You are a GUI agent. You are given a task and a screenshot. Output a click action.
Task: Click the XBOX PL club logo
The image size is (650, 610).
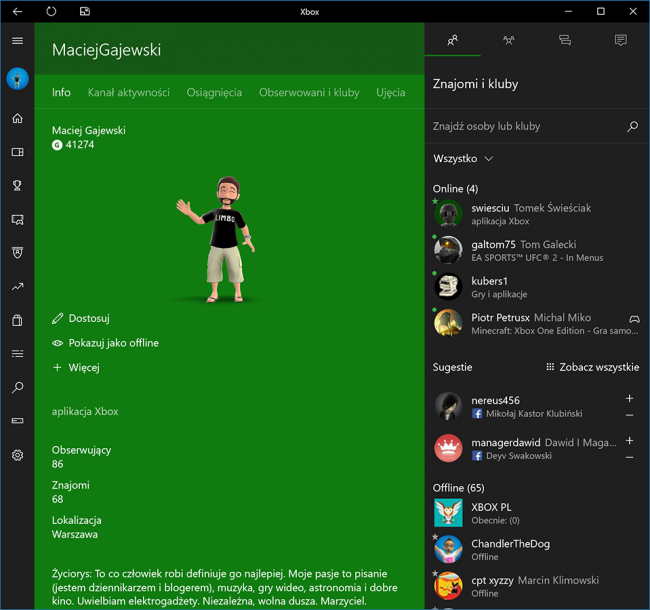click(448, 513)
